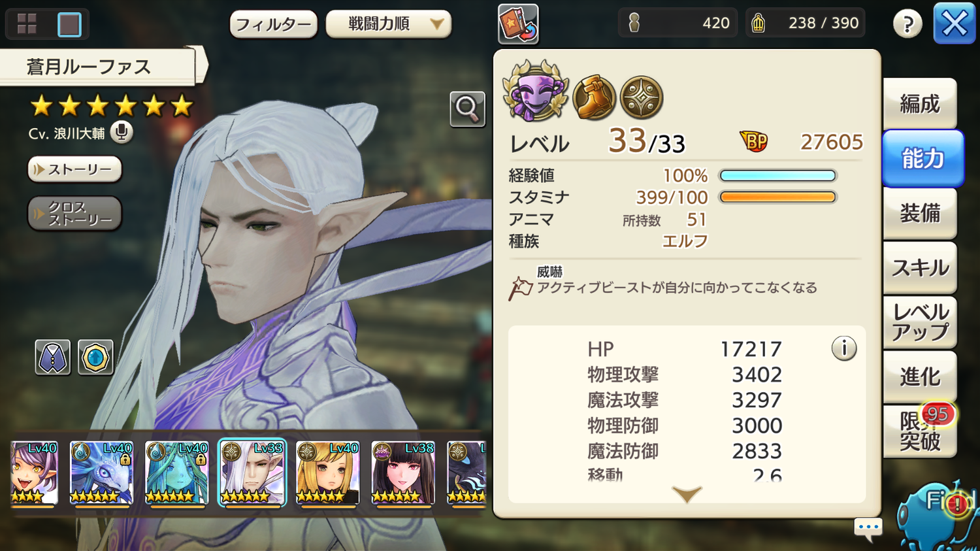This screenshot has width=980, height=551.
Task: Open the costume outfit icon
Action: [x=52, y=358]
